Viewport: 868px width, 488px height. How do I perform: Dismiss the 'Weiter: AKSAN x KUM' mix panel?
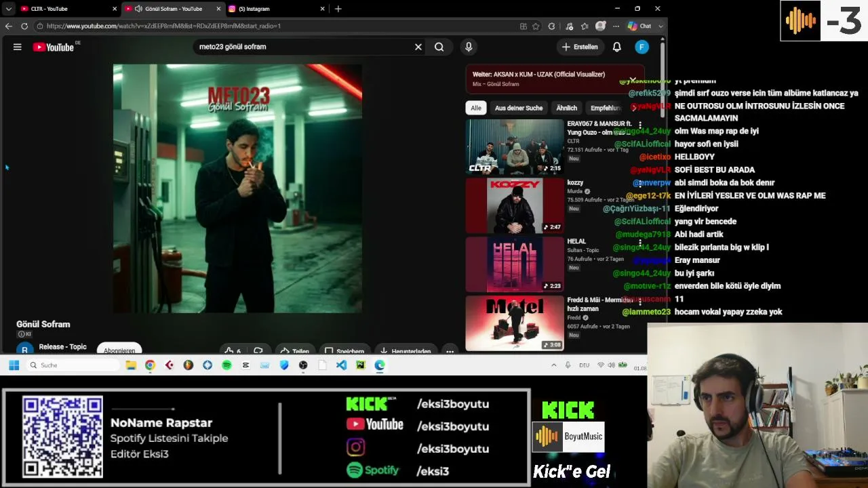click(632, 79)
